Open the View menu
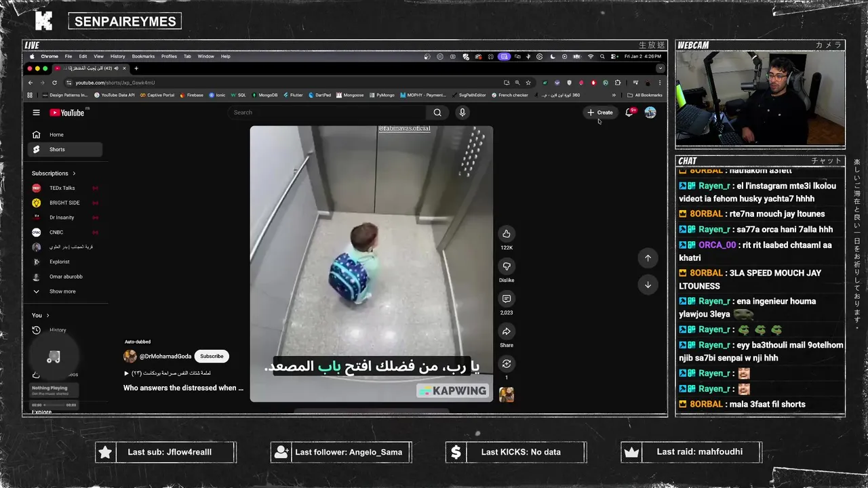This screenshot has height=488, width=868. coord(99,56)
